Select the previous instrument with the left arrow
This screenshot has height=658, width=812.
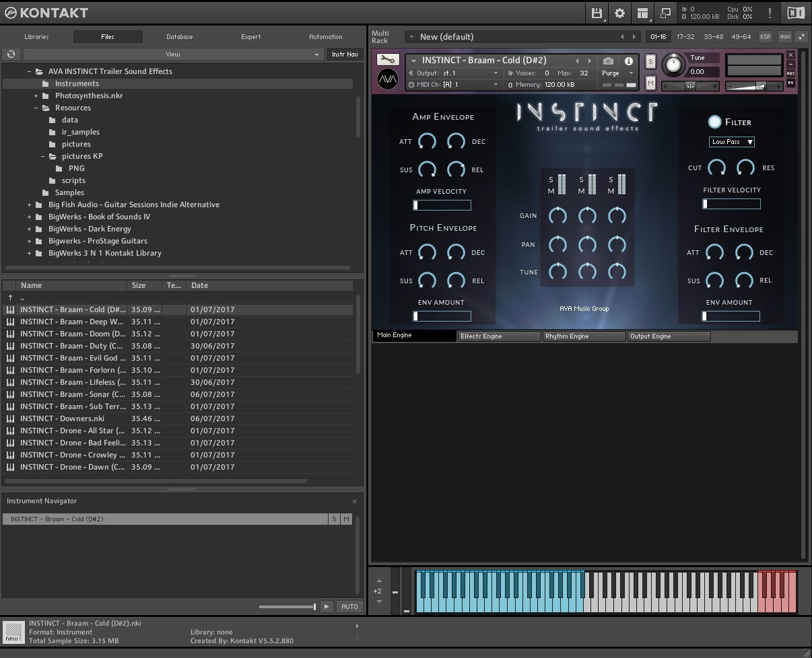(577, 61)
